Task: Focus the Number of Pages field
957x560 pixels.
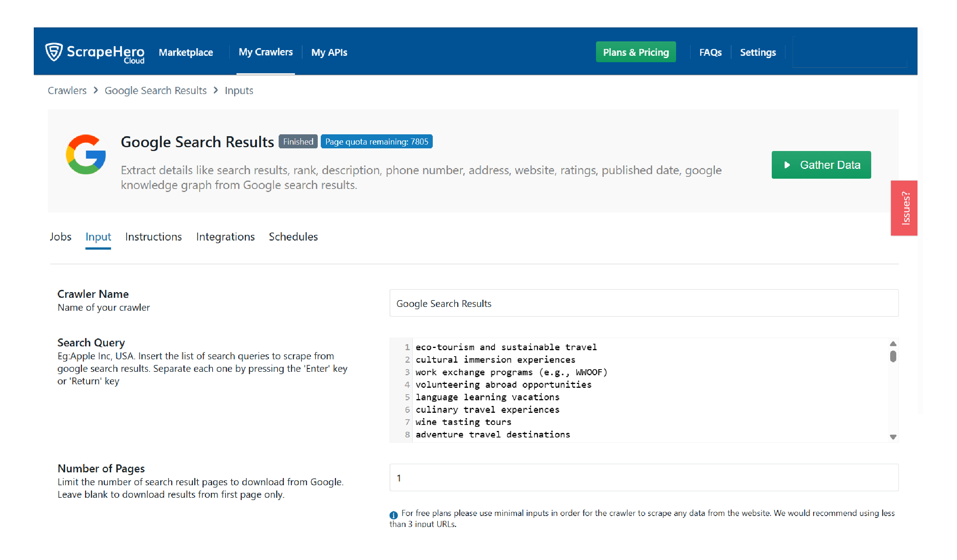Action: [x=644, y=477]
